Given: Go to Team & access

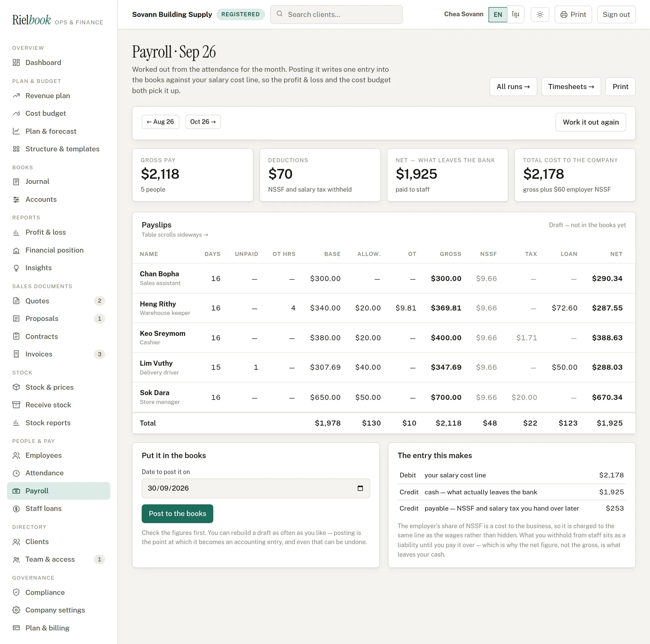Looking at the screenshot, I should click(x=59, y=559).
